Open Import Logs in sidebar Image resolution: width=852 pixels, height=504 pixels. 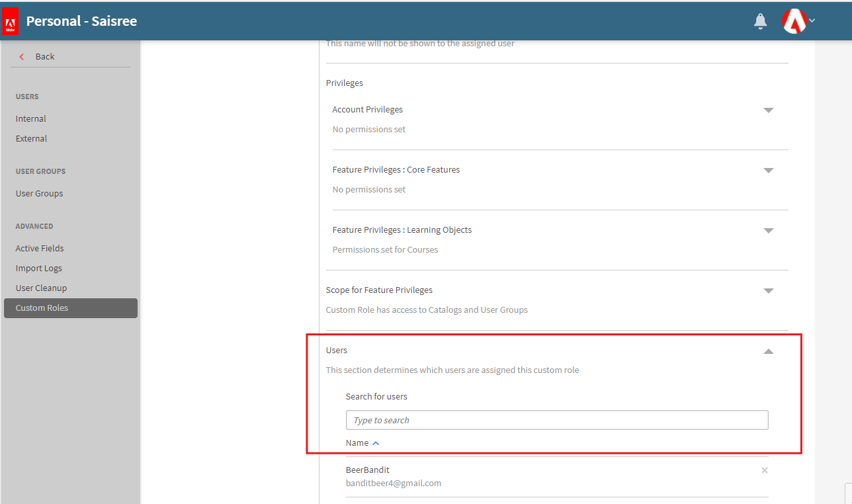point(39,269)
